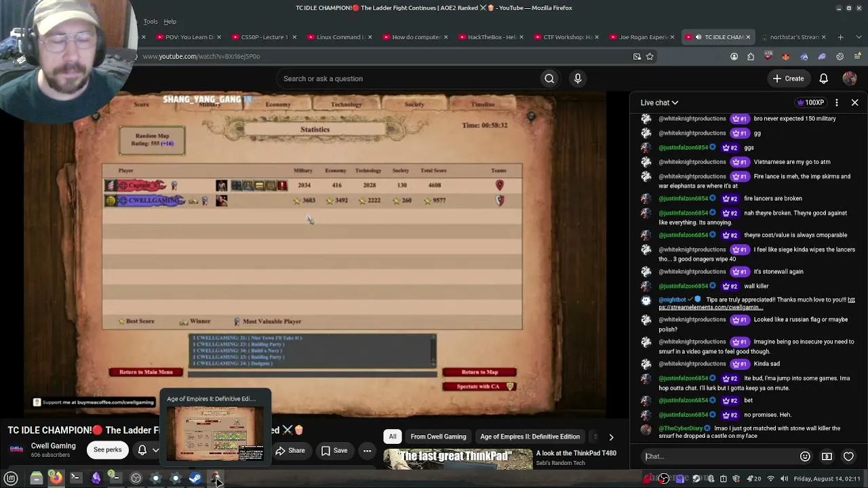Open a new Firefox tab
This screenshot has width=868, height=488.
840,37
